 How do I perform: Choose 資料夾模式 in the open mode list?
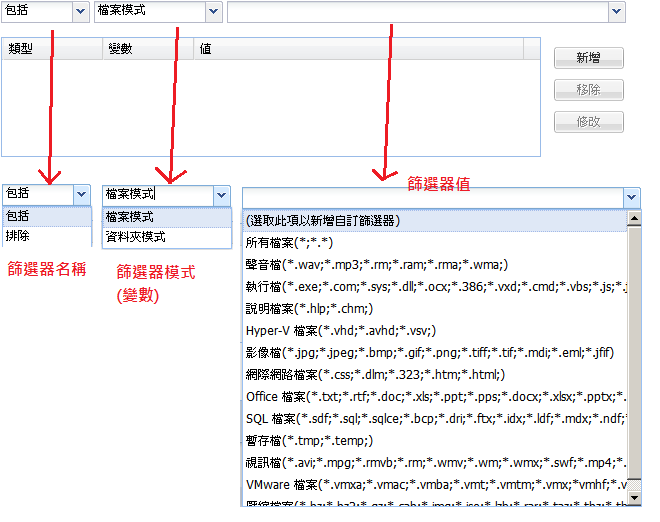pyautogui.click(x=167, y=237)
